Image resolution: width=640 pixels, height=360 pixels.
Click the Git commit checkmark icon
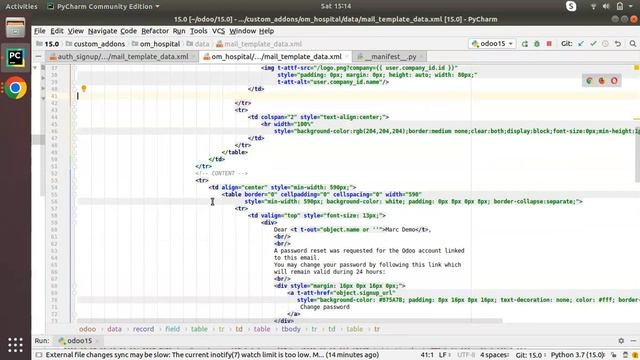coord(593,44)
